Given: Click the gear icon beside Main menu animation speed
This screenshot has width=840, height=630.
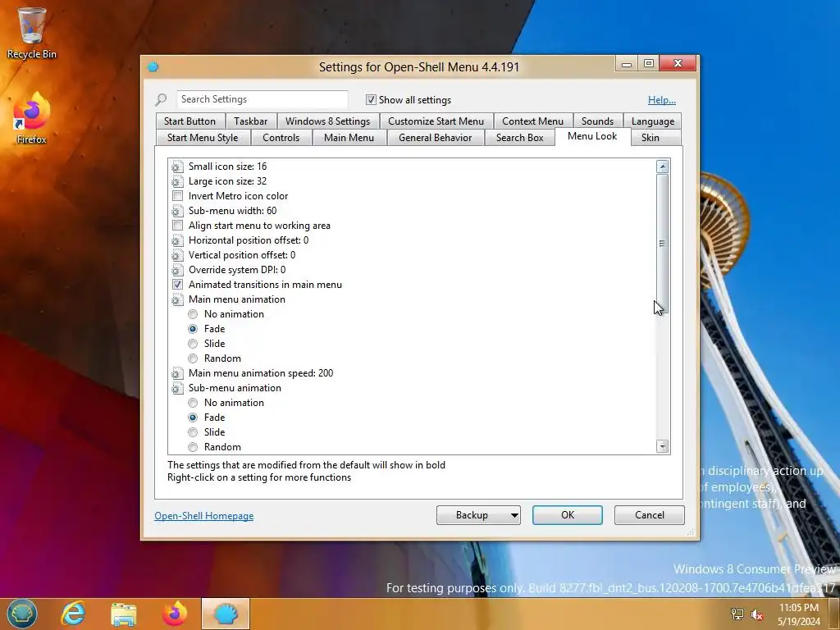Looking at the screenshot, I should click(x=177, y=373).
